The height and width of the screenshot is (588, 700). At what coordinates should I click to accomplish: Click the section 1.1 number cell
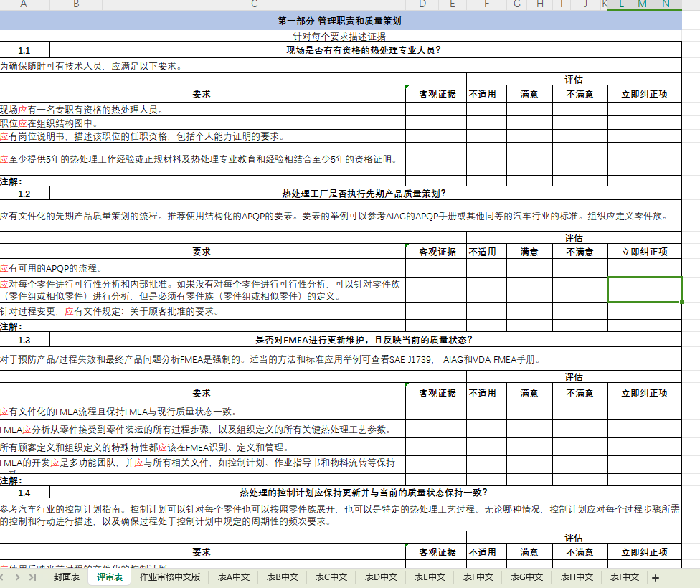point(24,50)
